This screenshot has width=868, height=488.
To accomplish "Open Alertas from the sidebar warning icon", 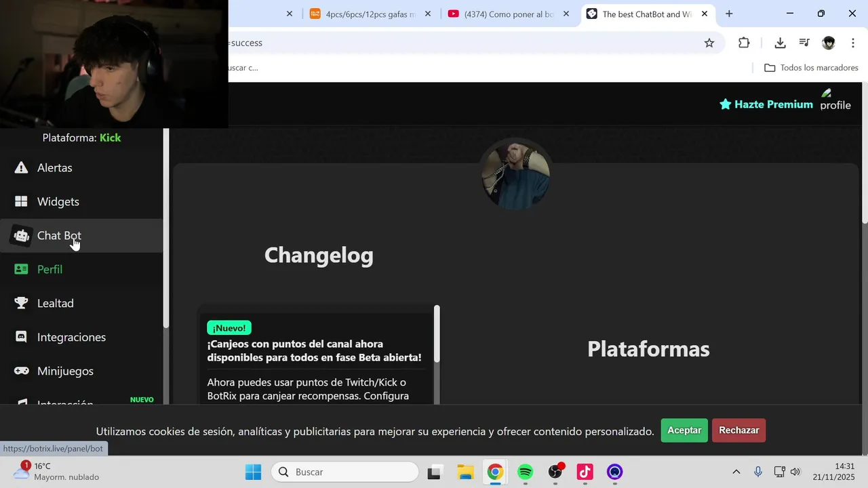I will [x=21, y=167].
